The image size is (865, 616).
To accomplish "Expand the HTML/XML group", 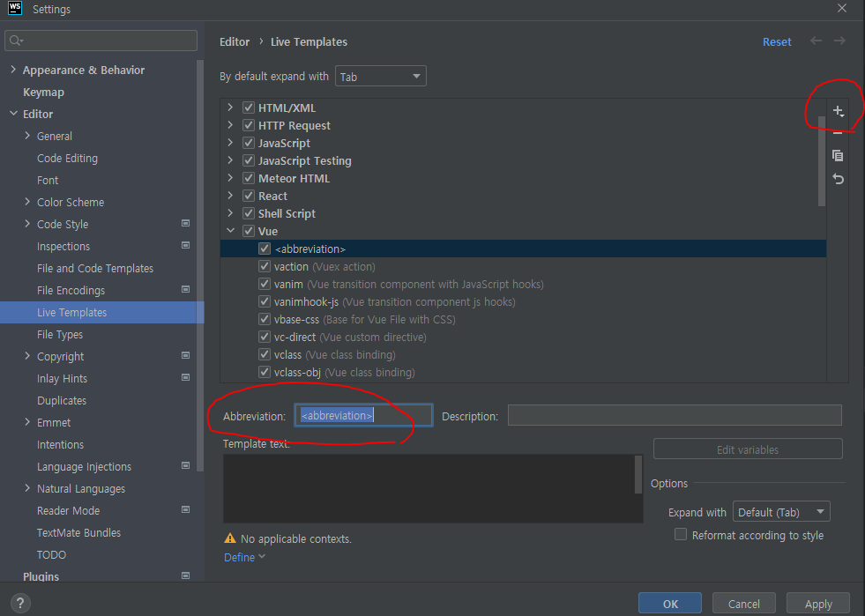I will 231,108.
